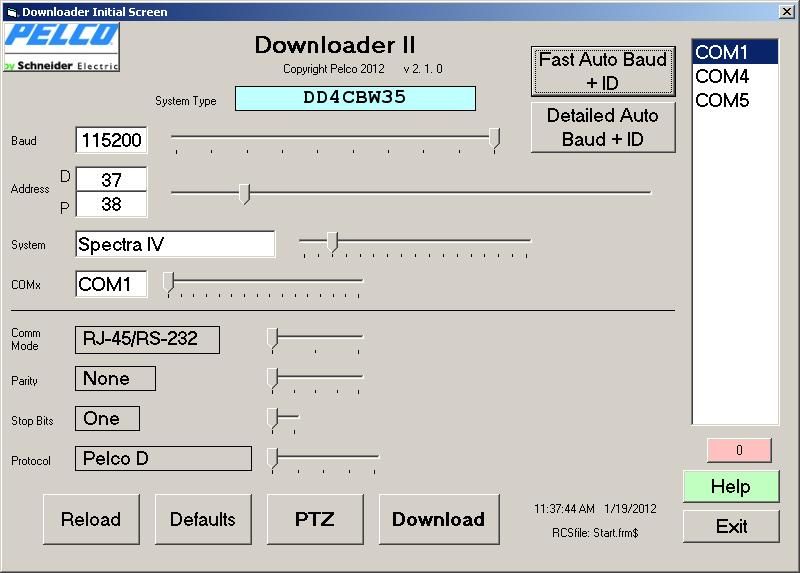Click the Comm Mode slider thumb
Image resolution: width=800 pixels, height=573 pixels.
click(273, 338)
